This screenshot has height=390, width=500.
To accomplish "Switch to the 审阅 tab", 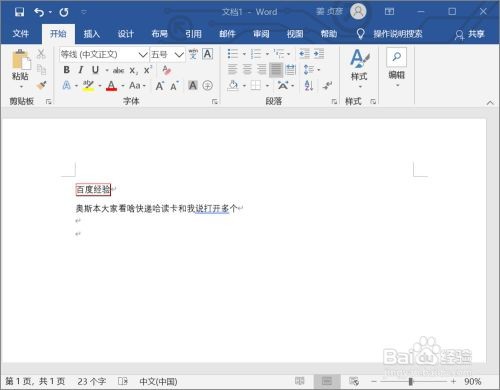I will coord(261,34).
